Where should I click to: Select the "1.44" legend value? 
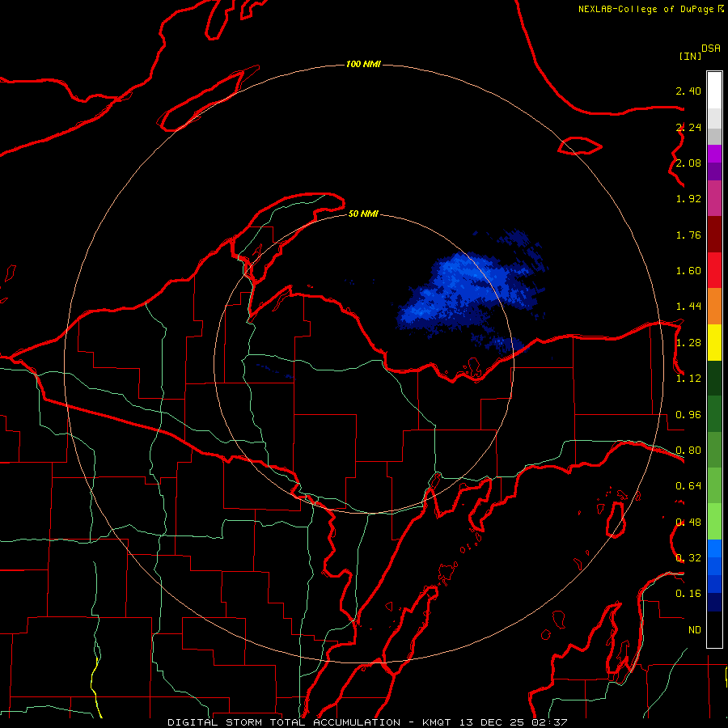click(x=688, y=307)
